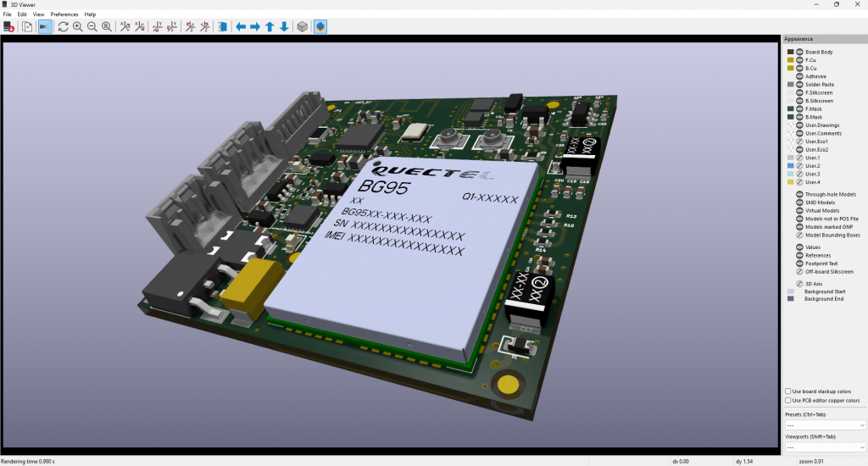Click the Background Start color swatch
Screen dimensions: 868x466
791,291
